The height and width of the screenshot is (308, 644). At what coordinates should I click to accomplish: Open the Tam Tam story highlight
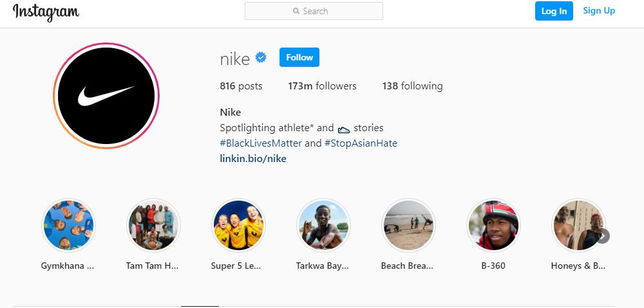(153, 225)
